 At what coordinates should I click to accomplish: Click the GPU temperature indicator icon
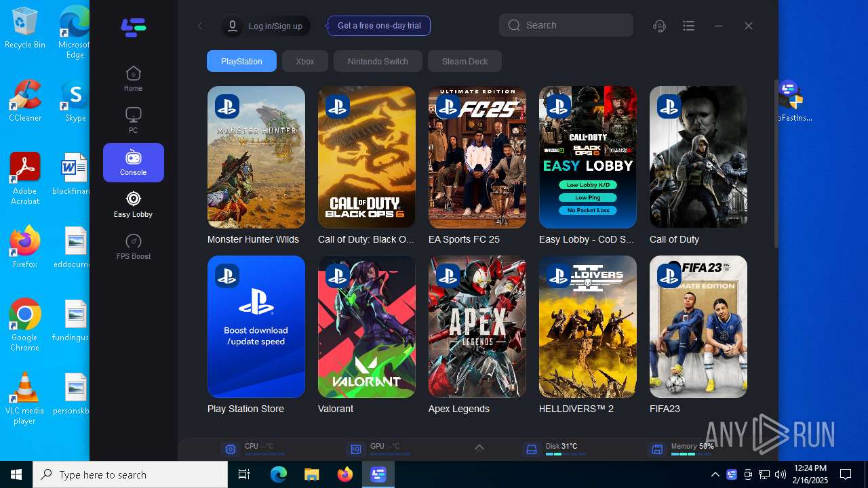click(355, 449)
